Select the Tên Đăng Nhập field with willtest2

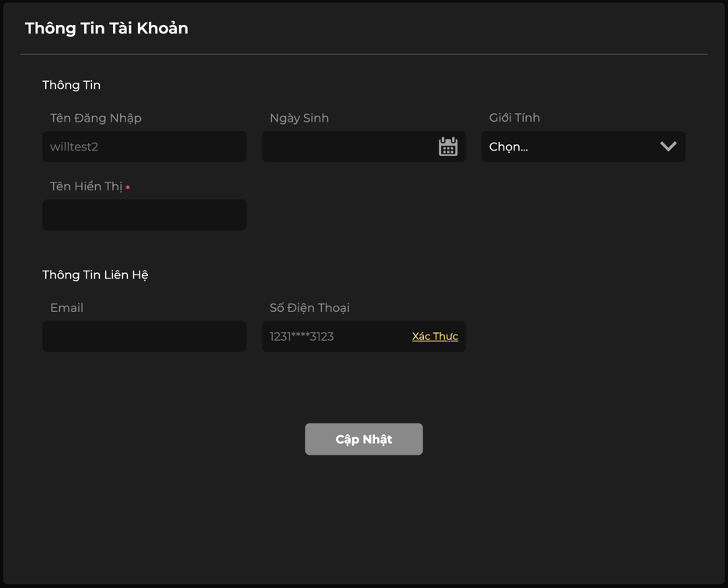[144, 147]
